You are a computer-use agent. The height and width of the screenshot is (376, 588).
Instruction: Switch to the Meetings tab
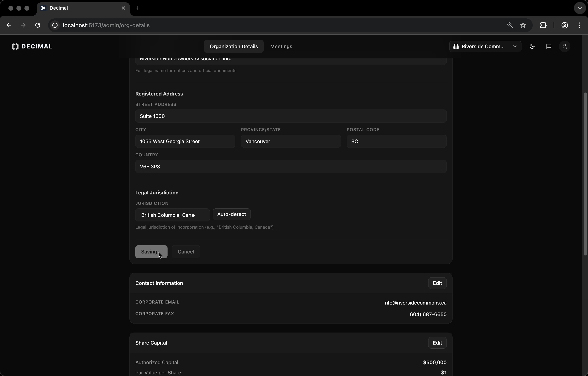[x=281, y=46]
